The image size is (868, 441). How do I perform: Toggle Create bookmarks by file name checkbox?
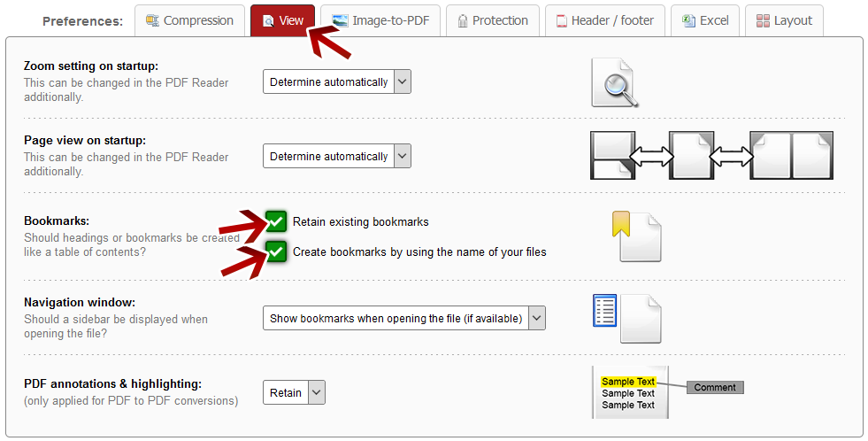pyautogui.click(x=277, y=251)
